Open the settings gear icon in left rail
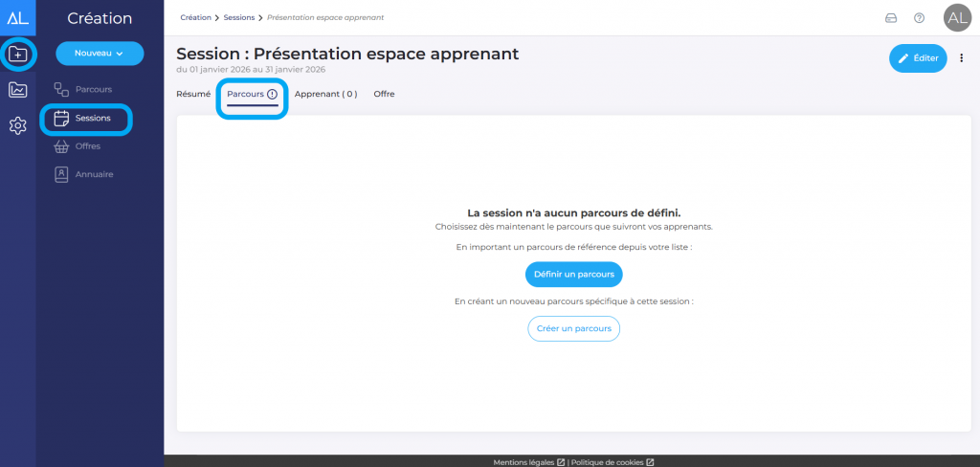Image resolution: width=980 pixels, height=467 pixels. click(x=17, y=125)
